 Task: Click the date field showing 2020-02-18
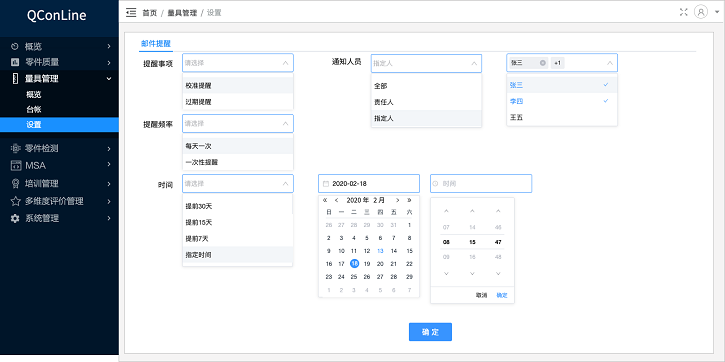369,184
